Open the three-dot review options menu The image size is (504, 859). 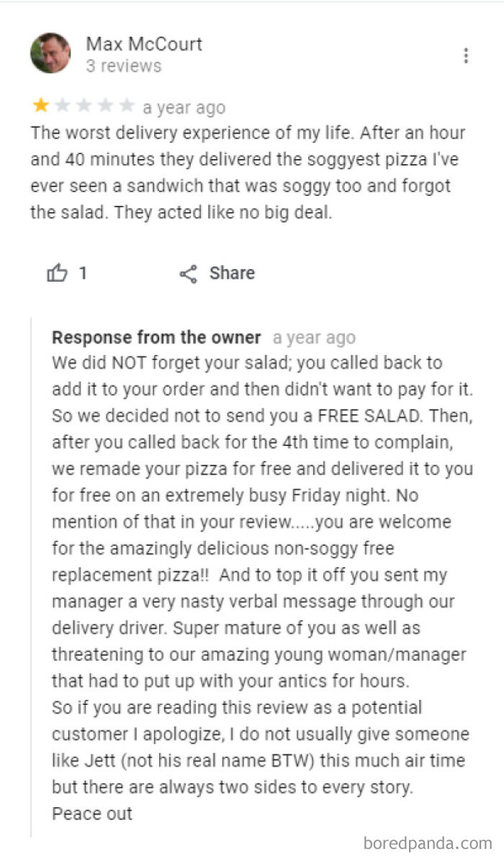point(466,54)
